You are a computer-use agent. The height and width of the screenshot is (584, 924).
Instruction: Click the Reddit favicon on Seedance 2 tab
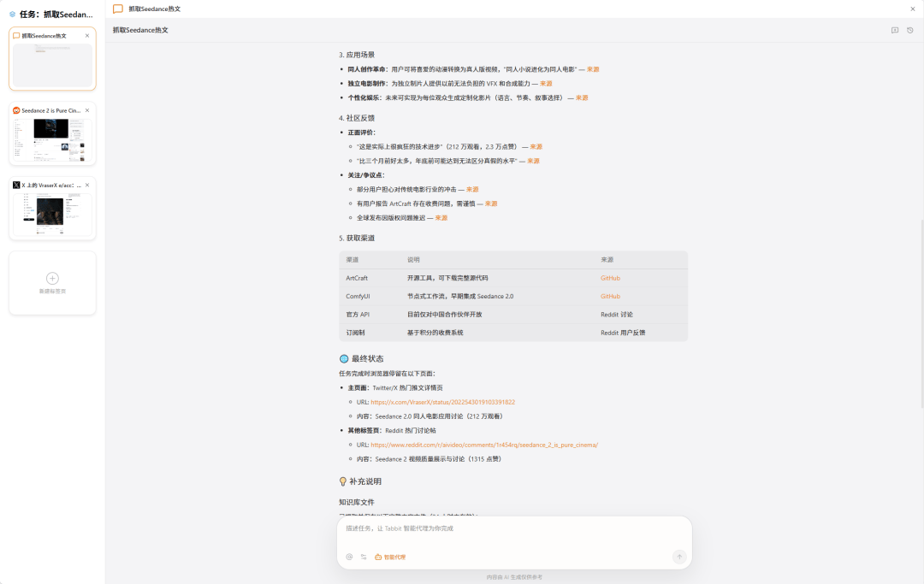[x=16, y=110]
